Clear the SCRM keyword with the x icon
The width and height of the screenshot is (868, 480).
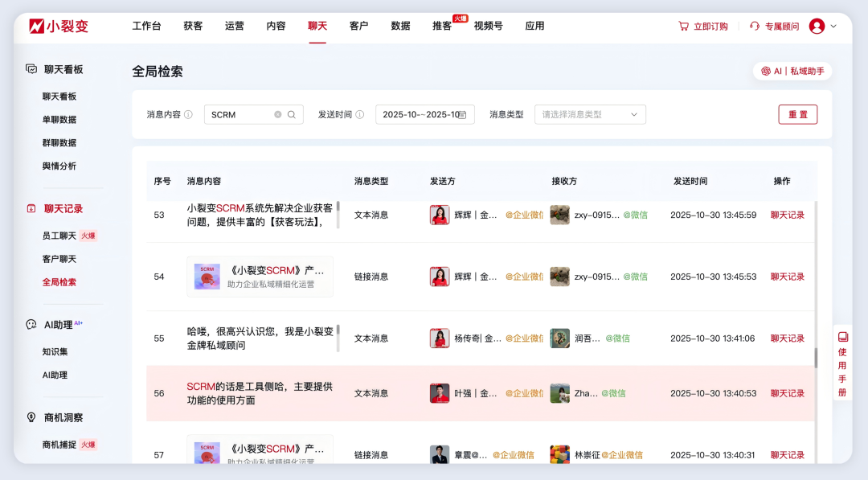(x=278, y=114)
